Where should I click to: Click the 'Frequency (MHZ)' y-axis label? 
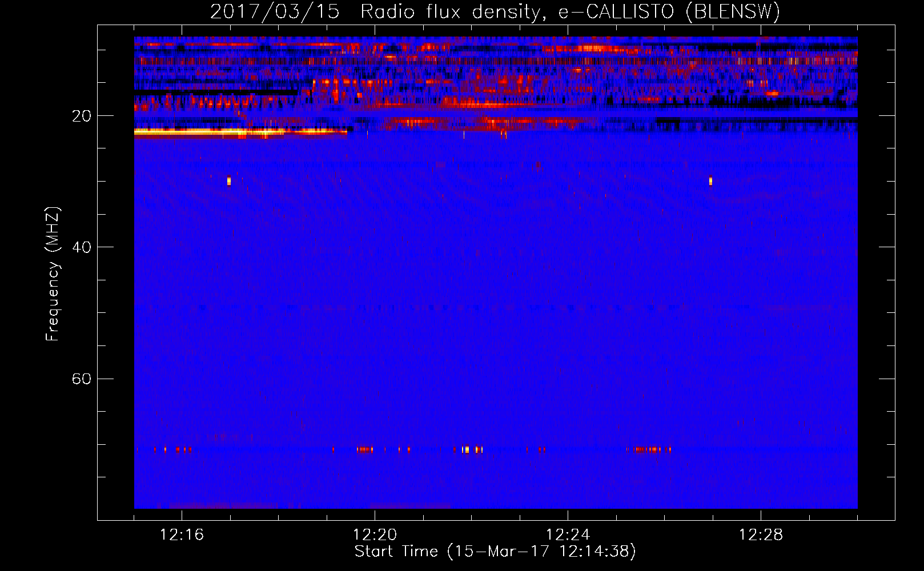pyautogui.click(x=53, y=274)
